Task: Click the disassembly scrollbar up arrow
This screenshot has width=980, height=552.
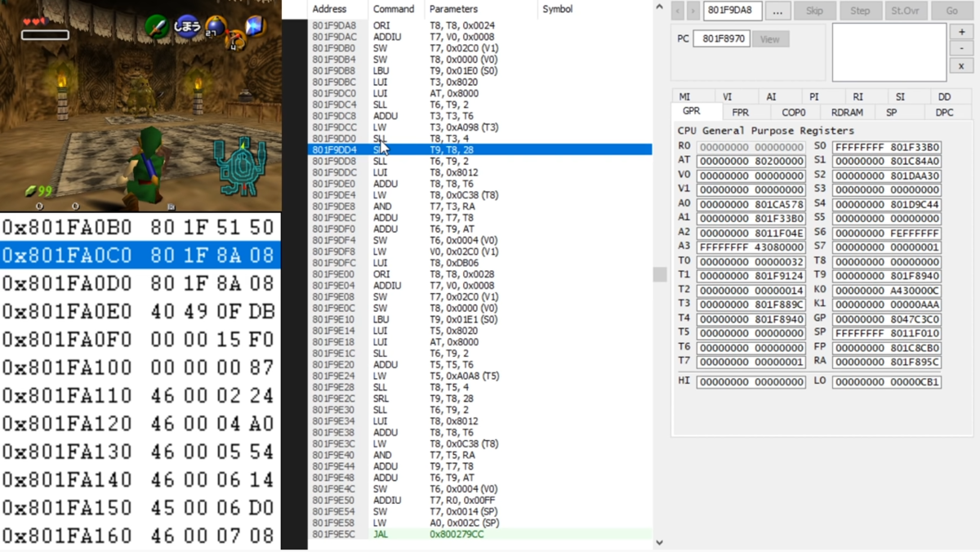Action: click(x=660, y=7)
